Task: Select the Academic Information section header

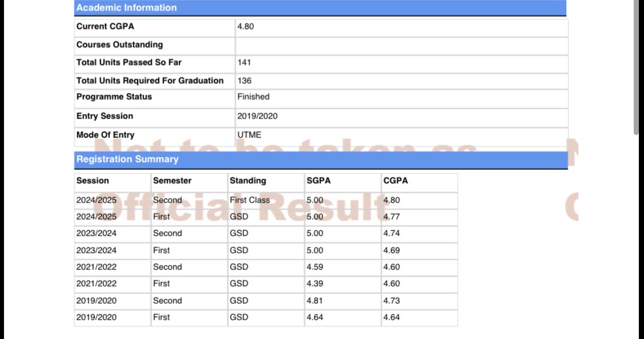Action: (321, 8)
